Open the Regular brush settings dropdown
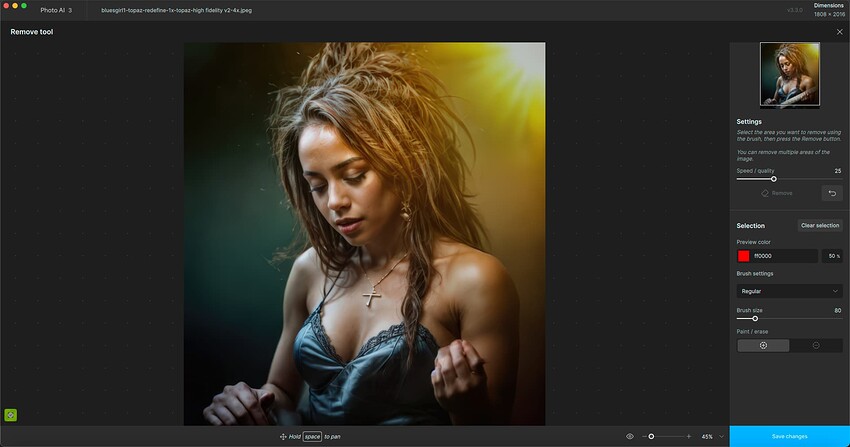Screen dimensions: 850x447 coord(789,291)
